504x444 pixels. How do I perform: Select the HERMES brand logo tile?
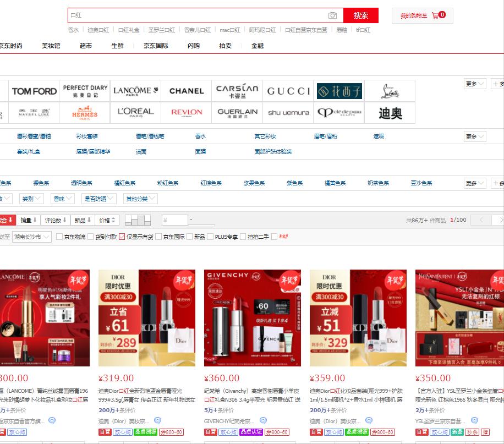[x=84, y=112]
